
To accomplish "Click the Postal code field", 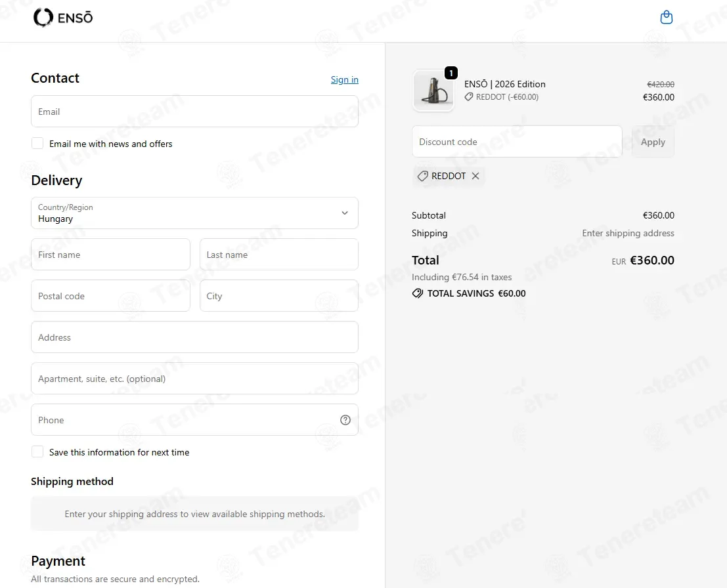I will [110, 295].
